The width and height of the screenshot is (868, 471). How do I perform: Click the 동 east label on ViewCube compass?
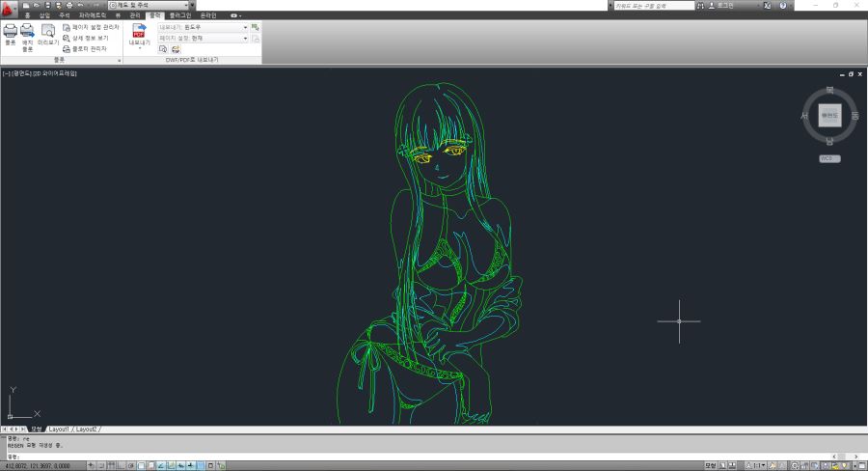coord(854,115)
